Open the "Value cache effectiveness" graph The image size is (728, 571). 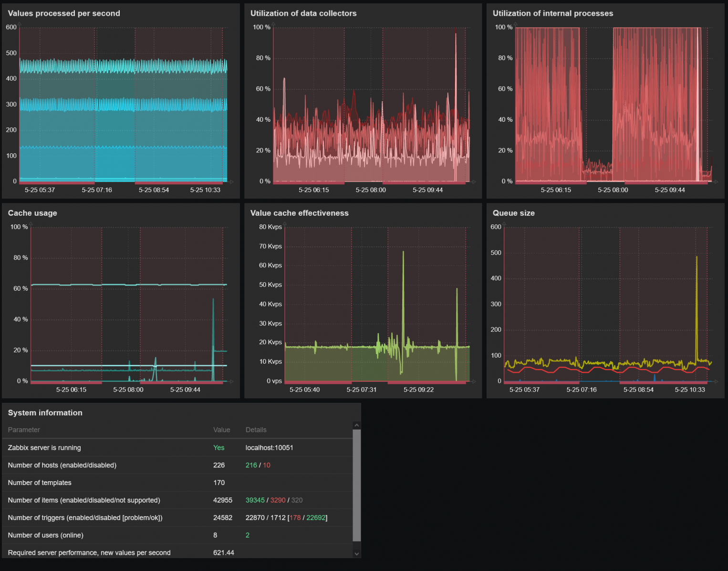coord(299,213)
